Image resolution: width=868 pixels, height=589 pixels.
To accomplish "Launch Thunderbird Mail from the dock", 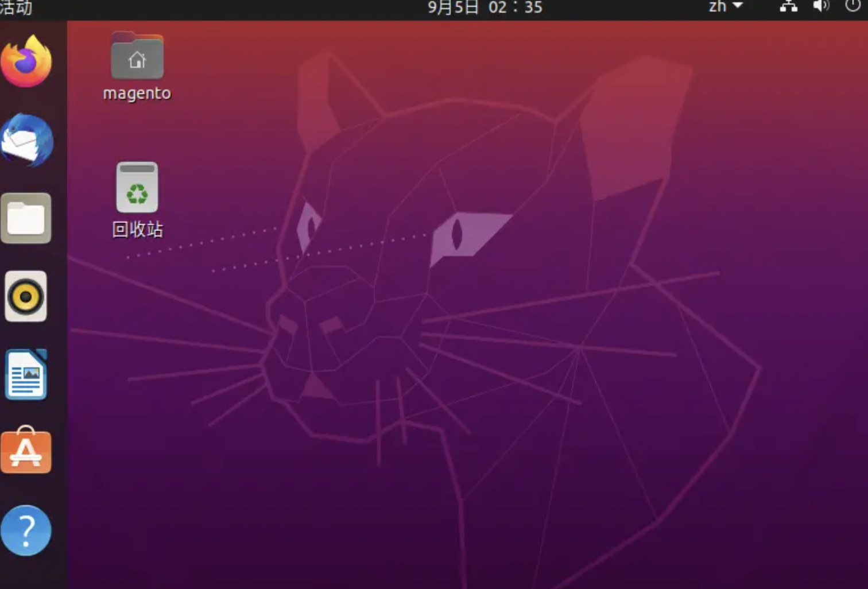I will (27, 140).
